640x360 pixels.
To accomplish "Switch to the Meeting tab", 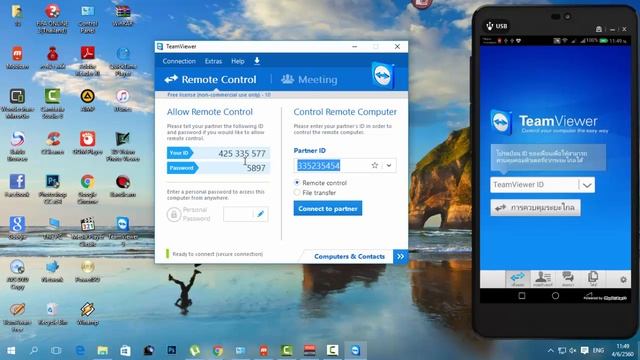I will (309, 79).
